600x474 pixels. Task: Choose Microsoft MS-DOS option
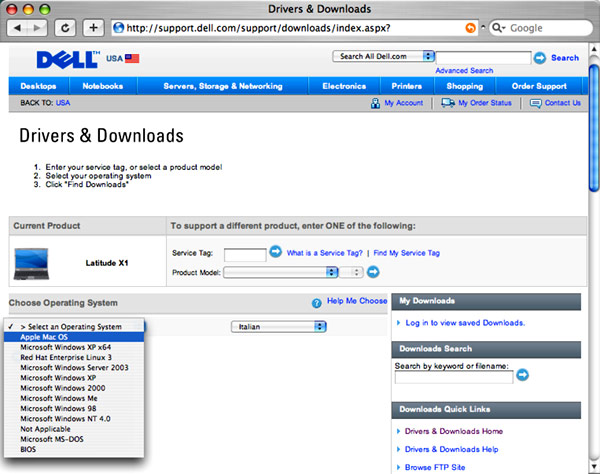pos(74,439)
